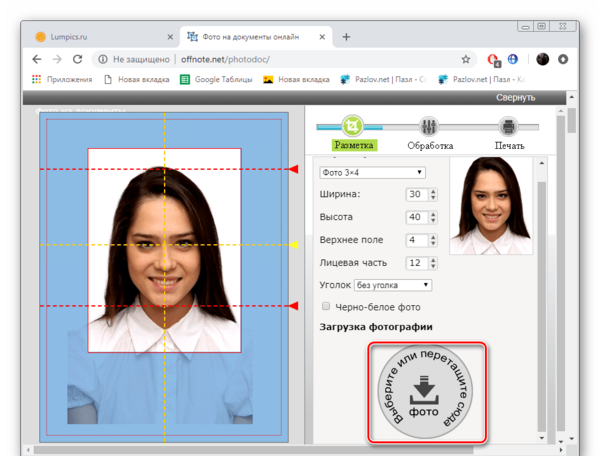The height and width of the screenshot is (456, 600).
Task: Click the upload photo circle button
Action: tap(425, 391)
